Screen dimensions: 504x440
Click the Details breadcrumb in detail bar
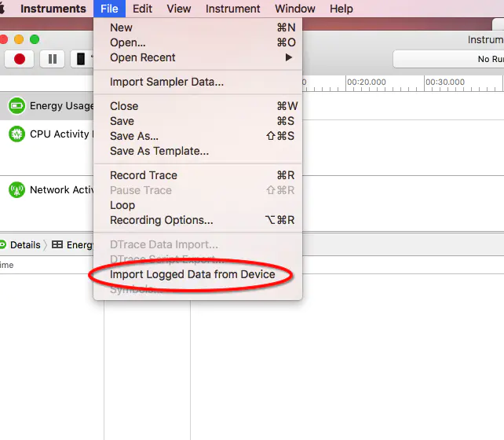25,245
